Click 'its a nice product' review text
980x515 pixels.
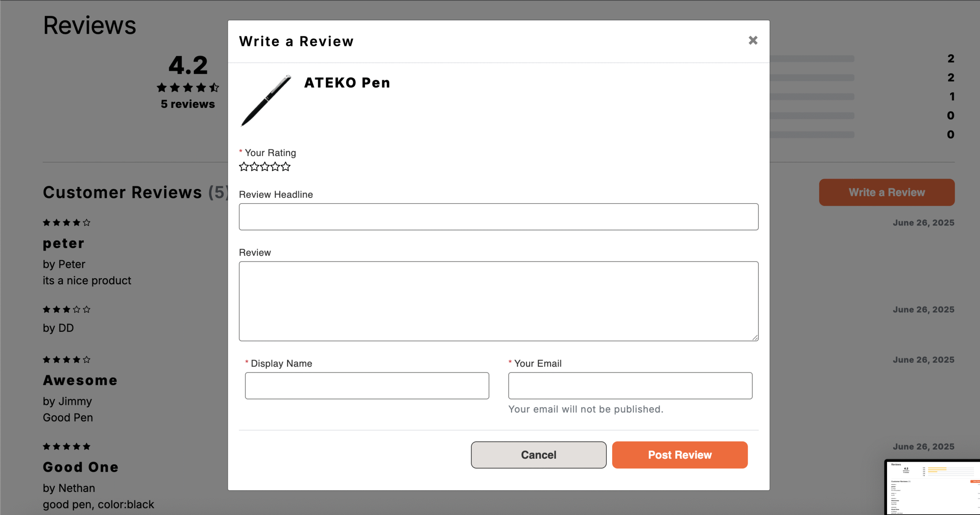point(87,280)
